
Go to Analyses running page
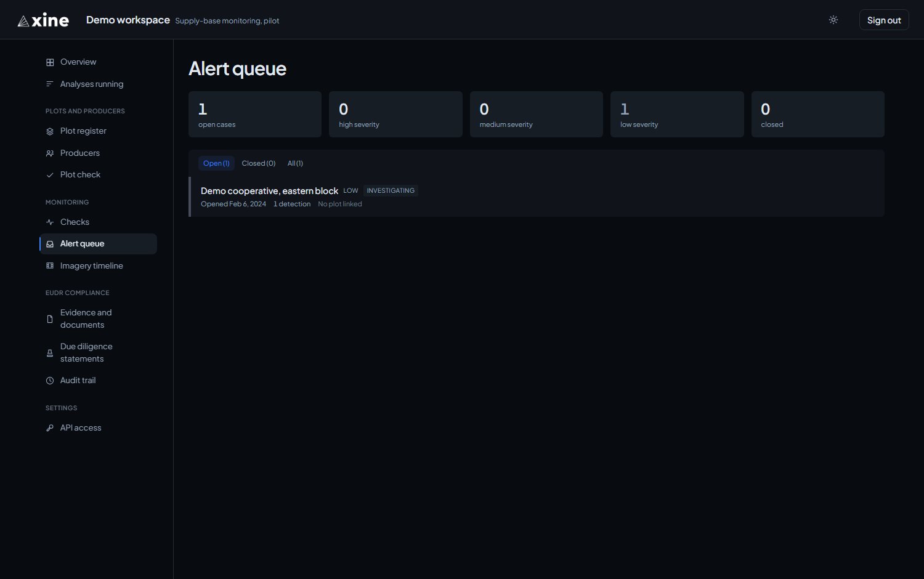coord(98,84)
